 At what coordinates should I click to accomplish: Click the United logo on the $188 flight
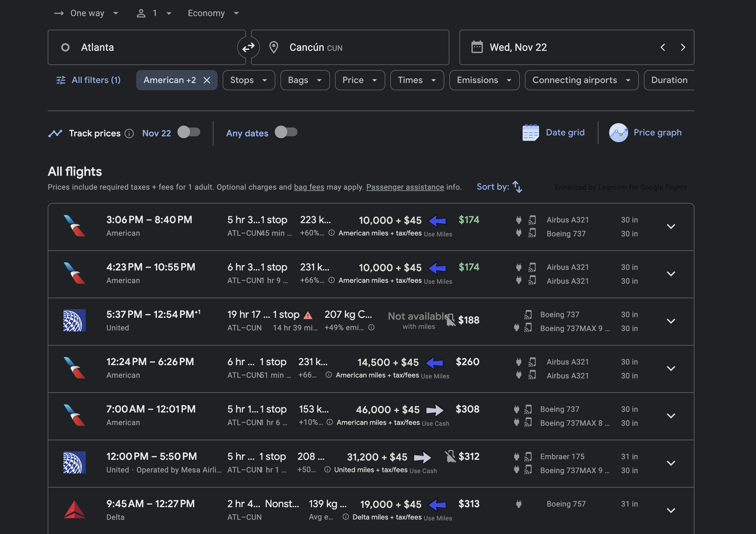75,320
